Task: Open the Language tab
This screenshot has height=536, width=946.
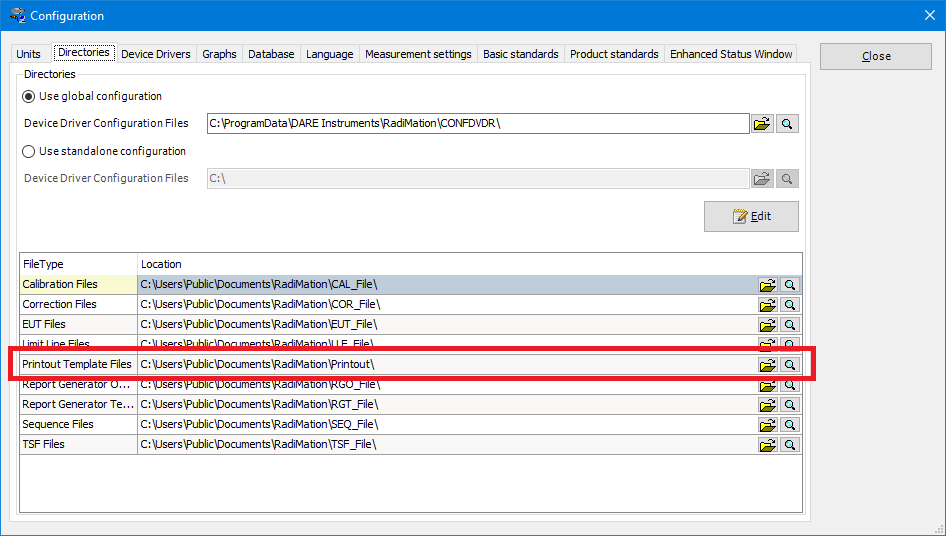Action: pyautogui.click(x=329, y=54)
